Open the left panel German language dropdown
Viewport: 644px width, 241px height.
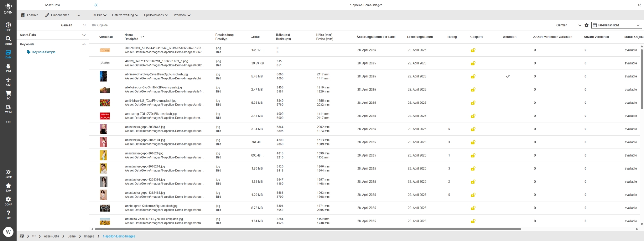coord(73,25)
